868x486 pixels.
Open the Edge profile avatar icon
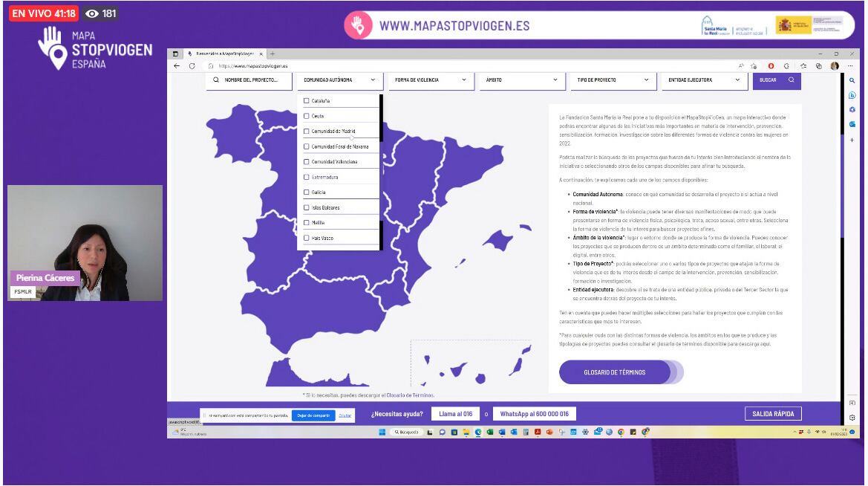click(835, 66)
